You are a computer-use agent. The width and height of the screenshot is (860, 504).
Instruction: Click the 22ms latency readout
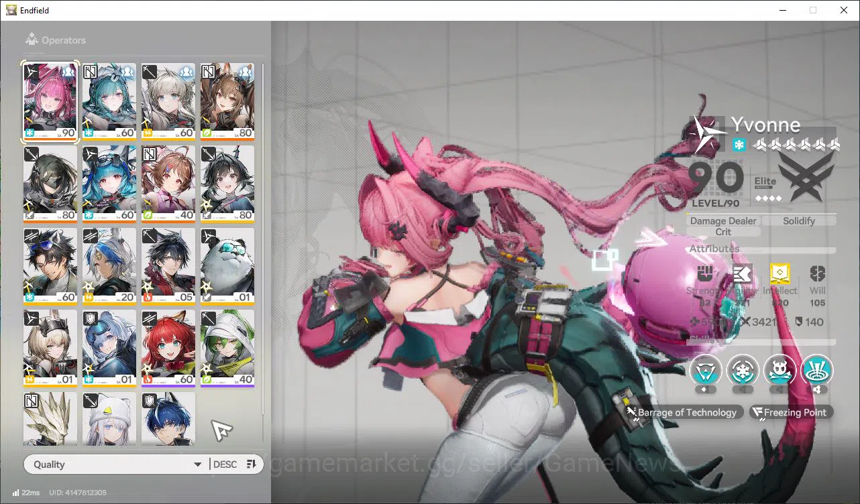coord(31,493)
